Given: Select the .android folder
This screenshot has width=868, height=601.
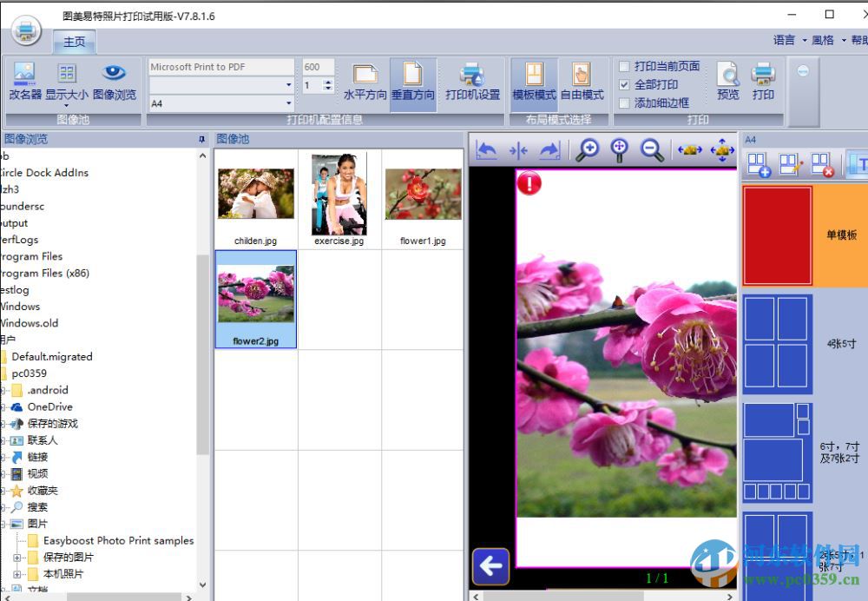Looking at the screenshot, I should pos(48,391).
